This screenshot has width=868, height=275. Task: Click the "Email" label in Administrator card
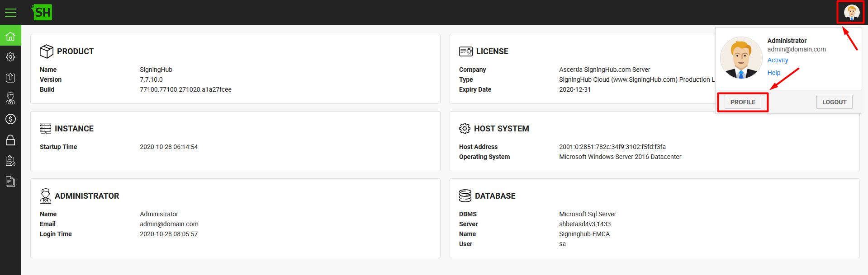(47, 224)
